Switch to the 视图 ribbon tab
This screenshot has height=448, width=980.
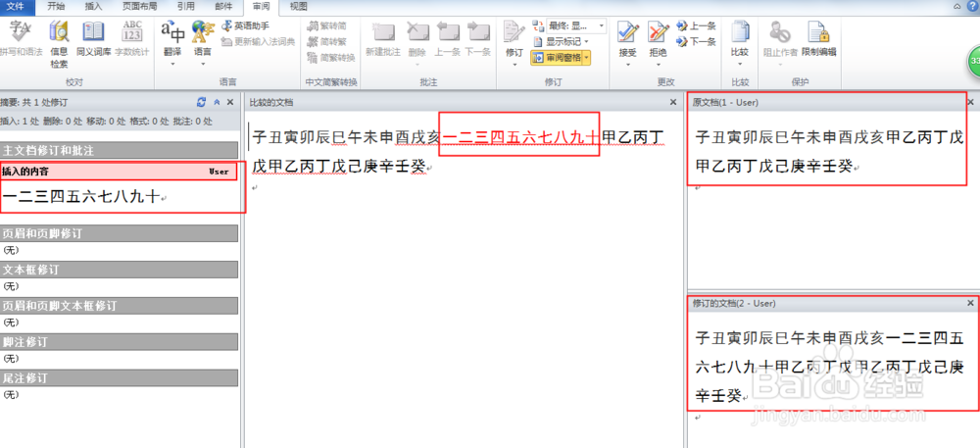click(299, 7)
